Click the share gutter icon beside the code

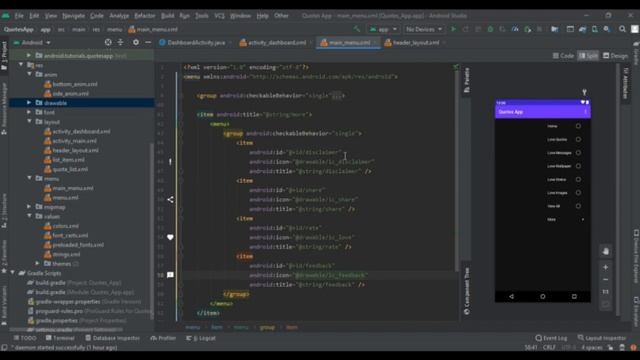point(170,200)
